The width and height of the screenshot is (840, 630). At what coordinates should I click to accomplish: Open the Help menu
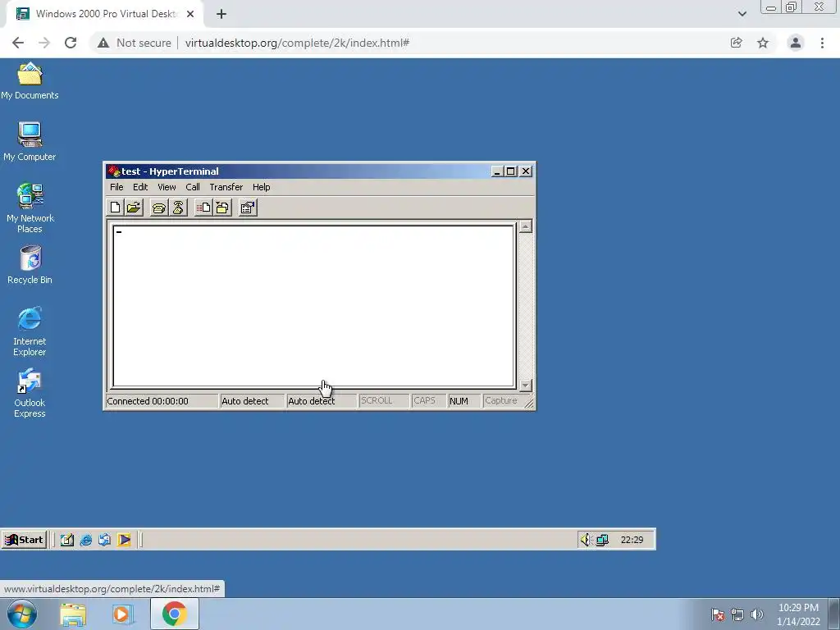click(x=262, y=187)
